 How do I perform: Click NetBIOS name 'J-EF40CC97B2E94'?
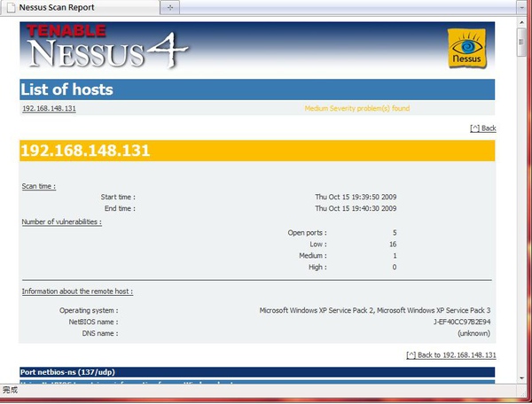pos(462,322)
